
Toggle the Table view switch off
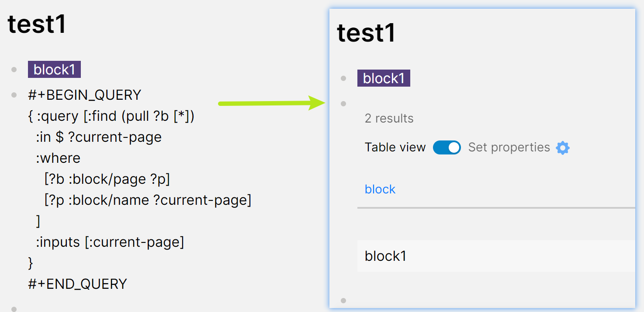[x=447, y=147]
